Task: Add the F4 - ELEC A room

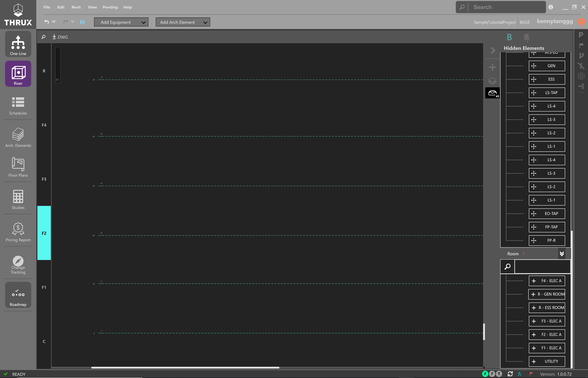Action: point(547,281)
